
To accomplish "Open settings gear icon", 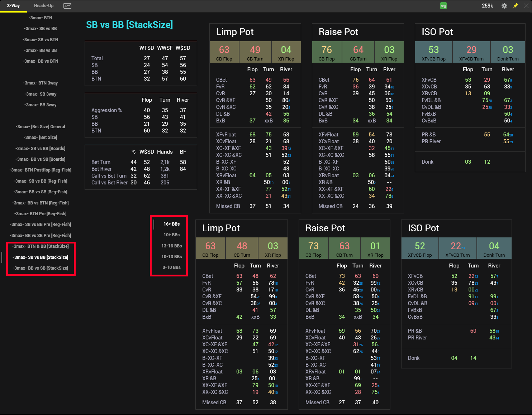I will coord(504,6).
